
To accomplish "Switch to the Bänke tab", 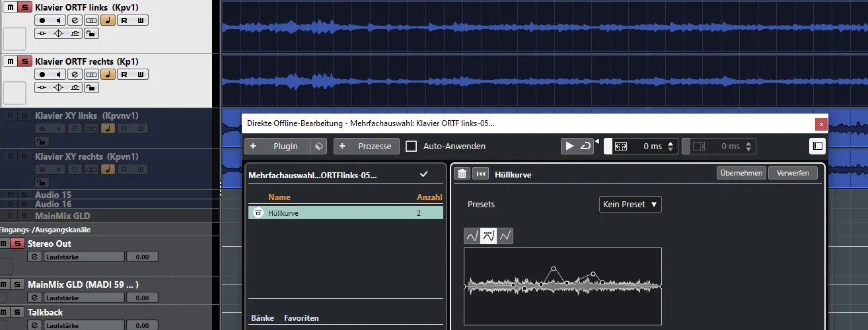I will click(262, 318).
